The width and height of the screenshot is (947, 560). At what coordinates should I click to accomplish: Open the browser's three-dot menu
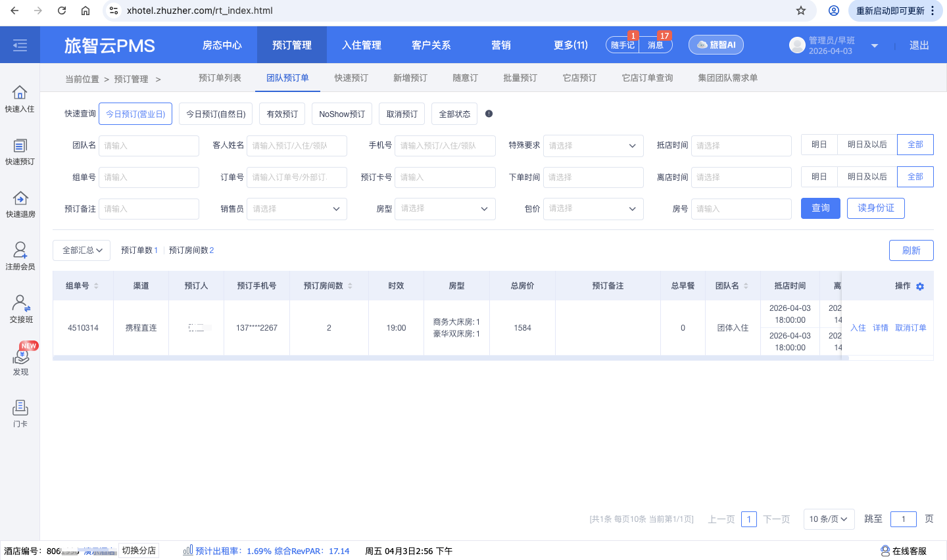click(x=933, y=11)
